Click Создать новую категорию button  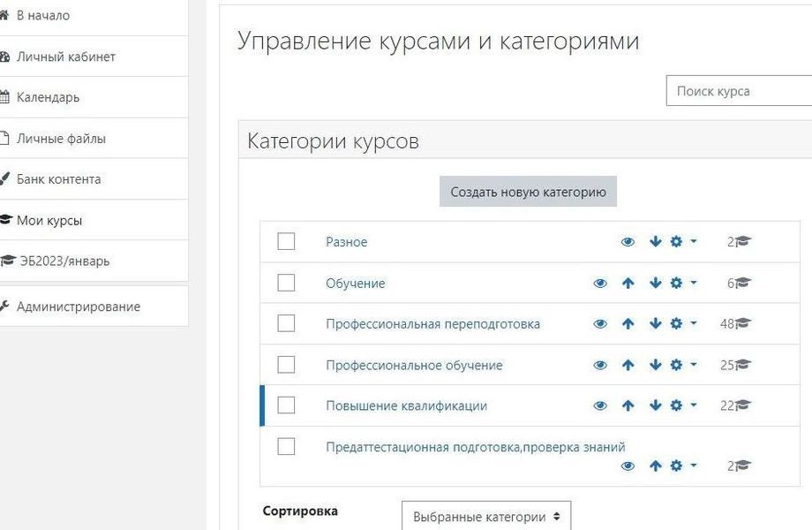[x=528, y=192]
